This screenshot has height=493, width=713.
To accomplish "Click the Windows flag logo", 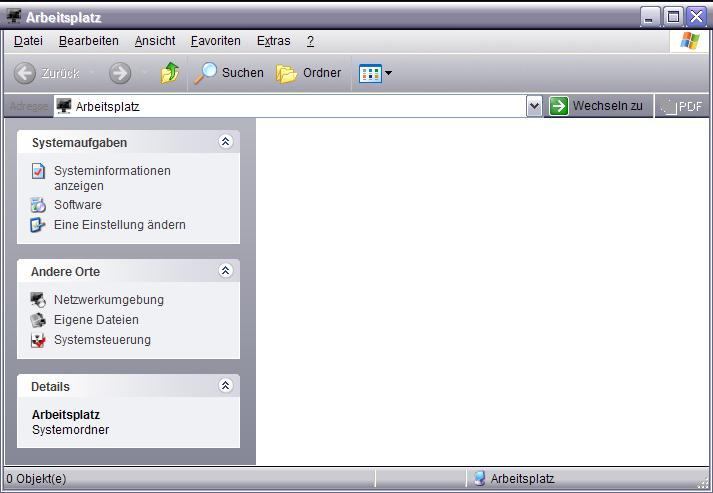I will (x=689, y=41).
